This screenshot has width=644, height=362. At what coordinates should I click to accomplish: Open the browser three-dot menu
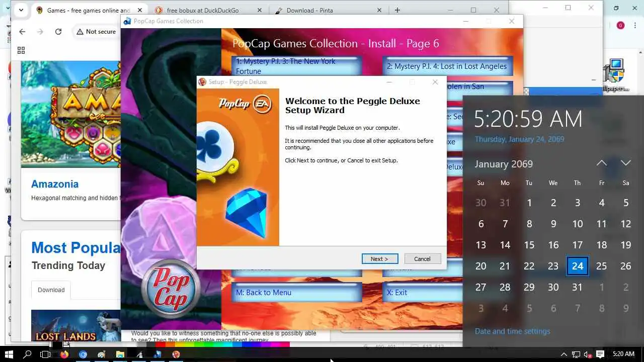click(x=635, y=26)
